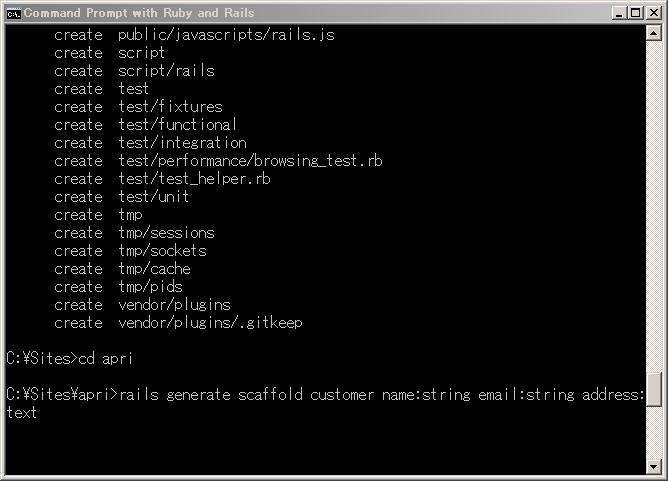Image resolution: width=668 pixels, height=481 pixels.
Task: Click the vertical scrollbar thumb
Action: (x=654, y=389)
